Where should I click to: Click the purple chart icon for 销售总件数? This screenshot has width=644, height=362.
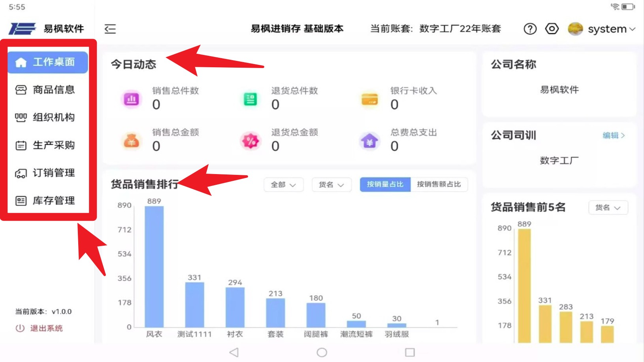point(132,99)
